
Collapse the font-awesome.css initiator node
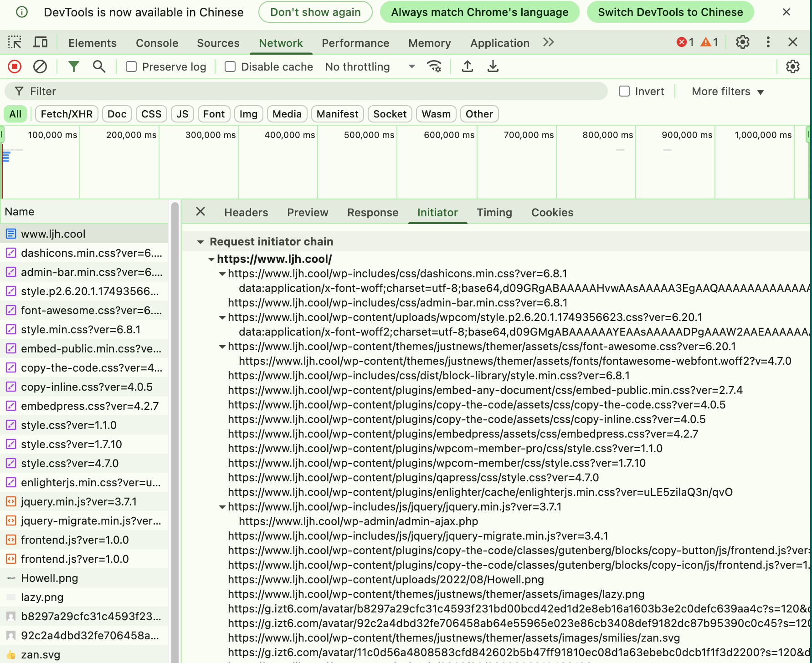[222, 347]
